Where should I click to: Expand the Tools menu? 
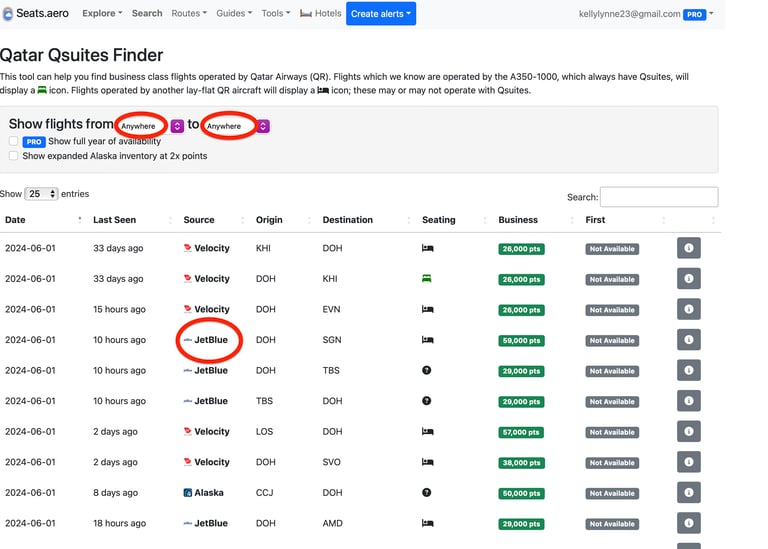(276, 13)
